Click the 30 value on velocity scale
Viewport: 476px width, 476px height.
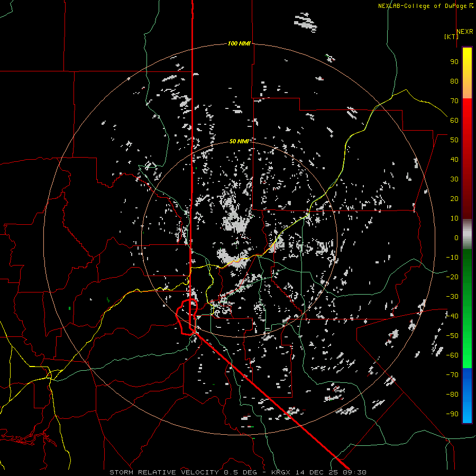coord(454,179)
